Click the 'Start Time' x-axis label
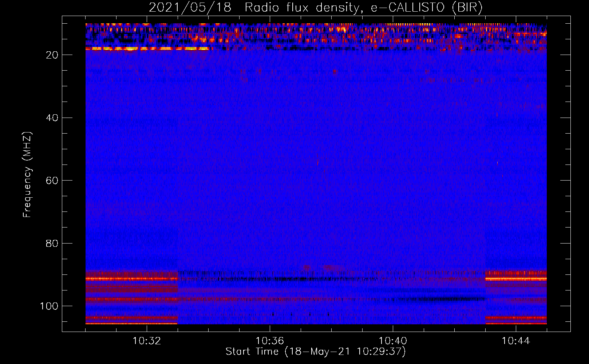The width and height of the screenshot is (589, 364). coord(315,352)
